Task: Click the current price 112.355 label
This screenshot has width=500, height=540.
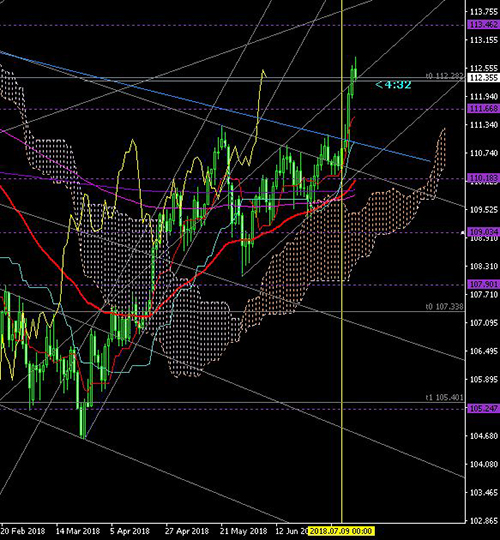Action: click(x=483, y=78)
